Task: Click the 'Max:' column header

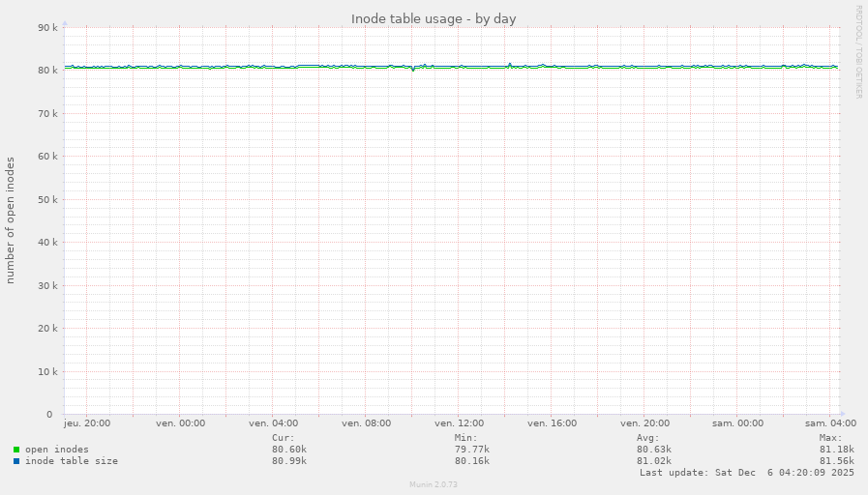Action: point(830,438)
